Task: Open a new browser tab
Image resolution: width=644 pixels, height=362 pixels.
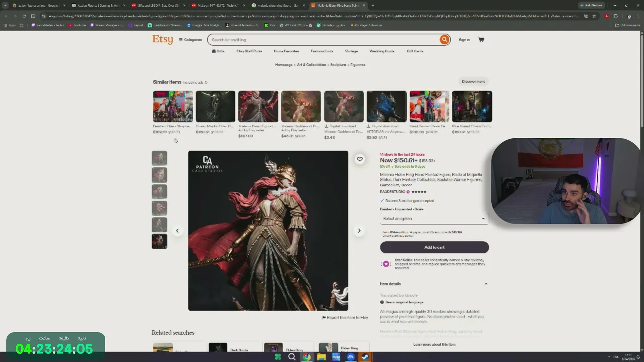Action: 373,5
